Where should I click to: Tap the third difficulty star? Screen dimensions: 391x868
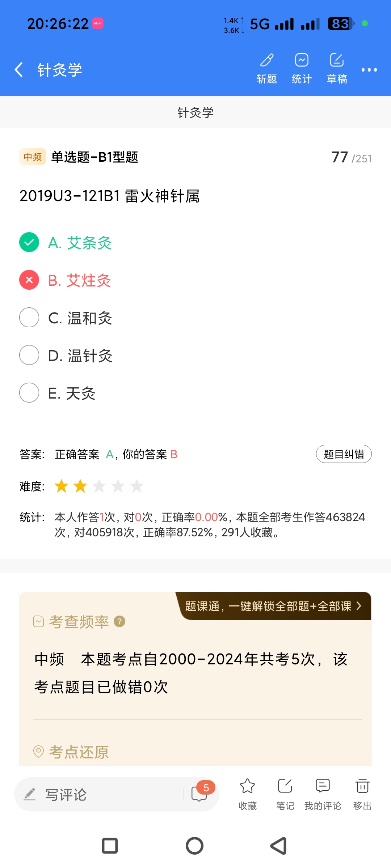(x=99, y=486)
